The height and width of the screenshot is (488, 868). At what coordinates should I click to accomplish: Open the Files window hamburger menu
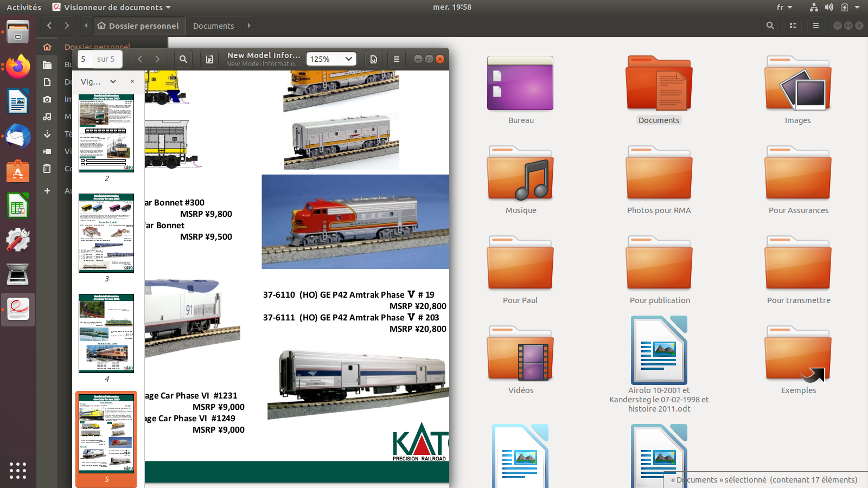(x=816, y=25)
